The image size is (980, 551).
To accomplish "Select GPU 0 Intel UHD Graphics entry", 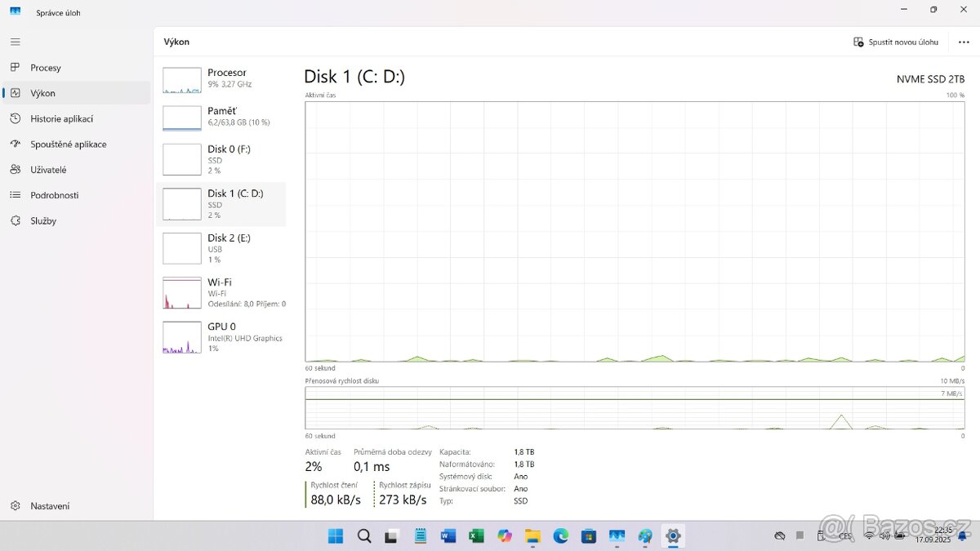I will click(x=221, y=336).
